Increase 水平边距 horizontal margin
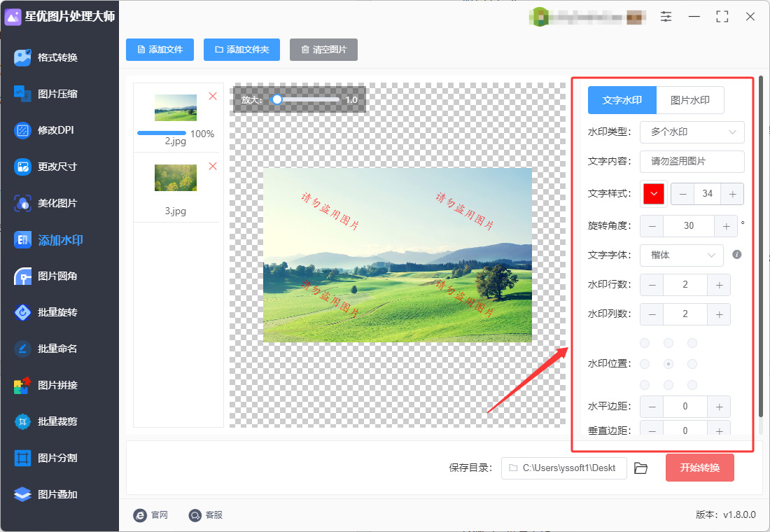The width and height of the screenshot is (770, 532). 719,407
